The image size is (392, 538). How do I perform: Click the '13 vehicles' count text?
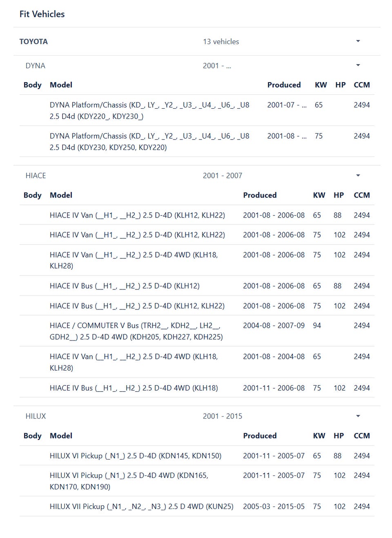[x=221, y=42]
